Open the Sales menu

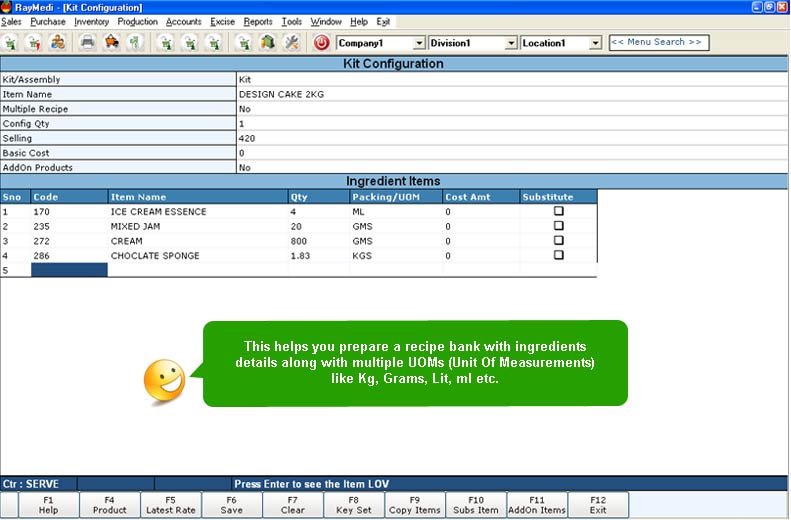11,22
